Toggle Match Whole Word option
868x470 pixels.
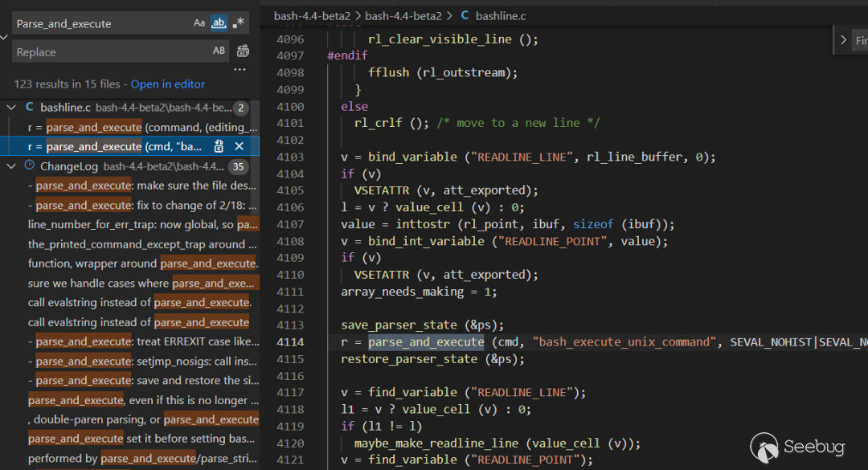(219, 23)
